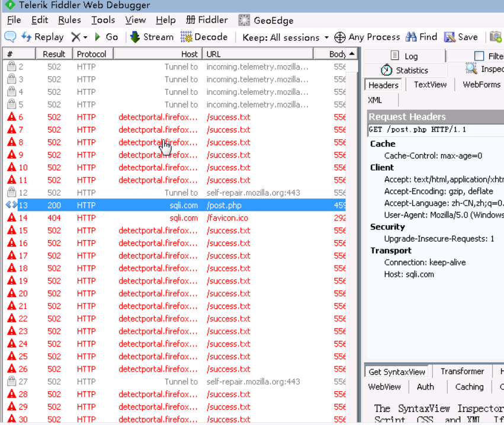The height and width of the screenshot is (425, 504).
Task: Select the Host: sqli.com header
Action: [x=409, y=274]
